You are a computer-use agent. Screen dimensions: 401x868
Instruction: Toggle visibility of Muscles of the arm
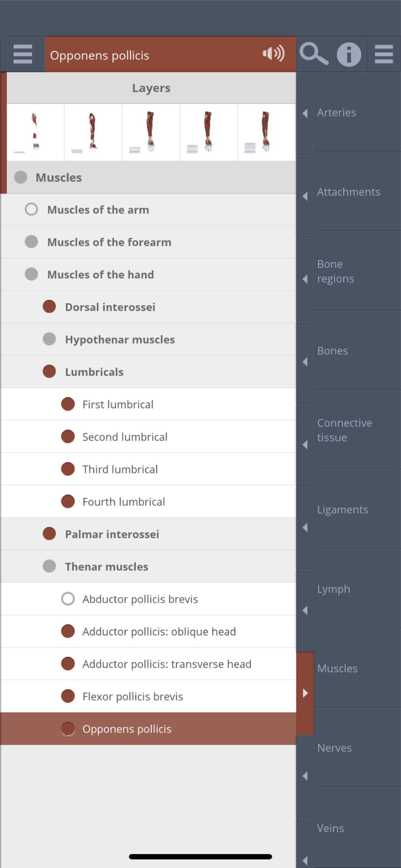31,210
